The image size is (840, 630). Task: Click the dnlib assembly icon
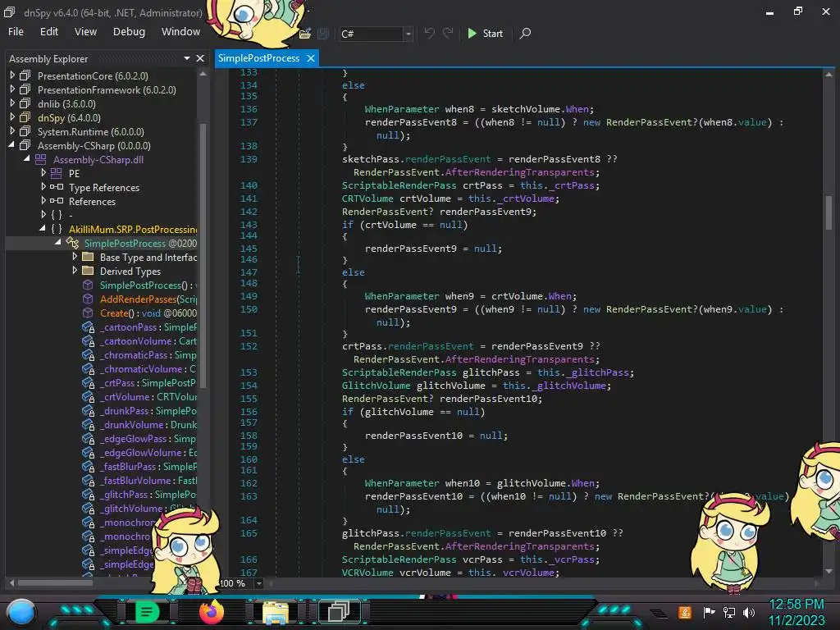(25, 103)
